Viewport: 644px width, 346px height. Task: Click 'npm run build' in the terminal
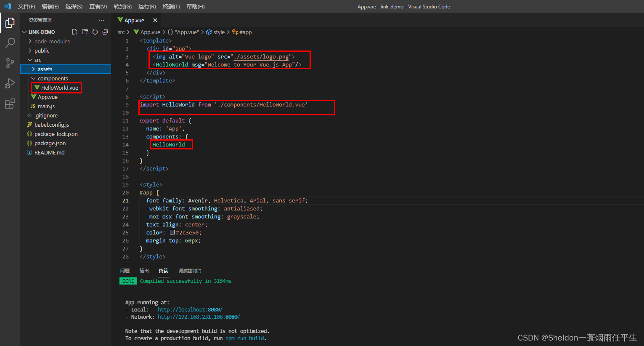point(245,338)
